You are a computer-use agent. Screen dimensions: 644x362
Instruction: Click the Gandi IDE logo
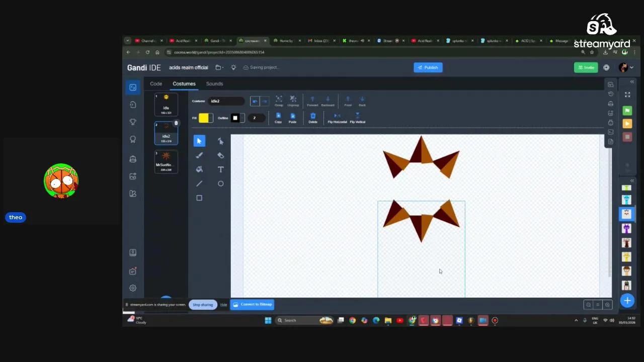144,67
